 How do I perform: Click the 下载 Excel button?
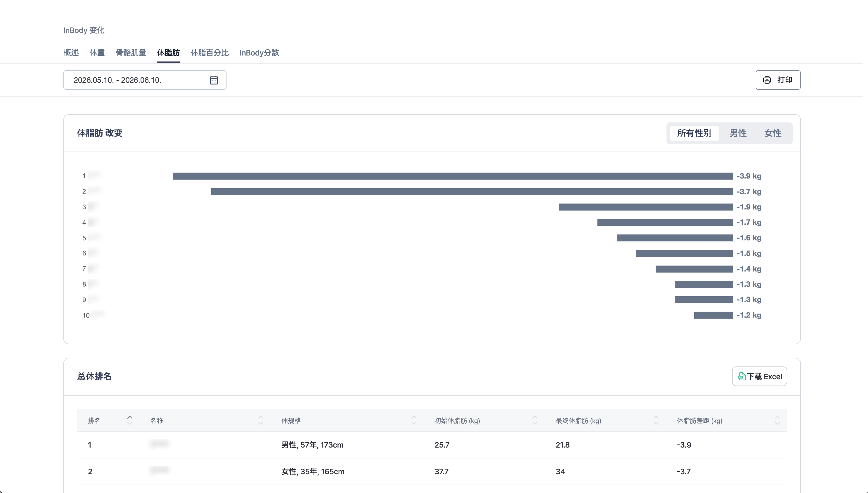(x=759, y=376)
